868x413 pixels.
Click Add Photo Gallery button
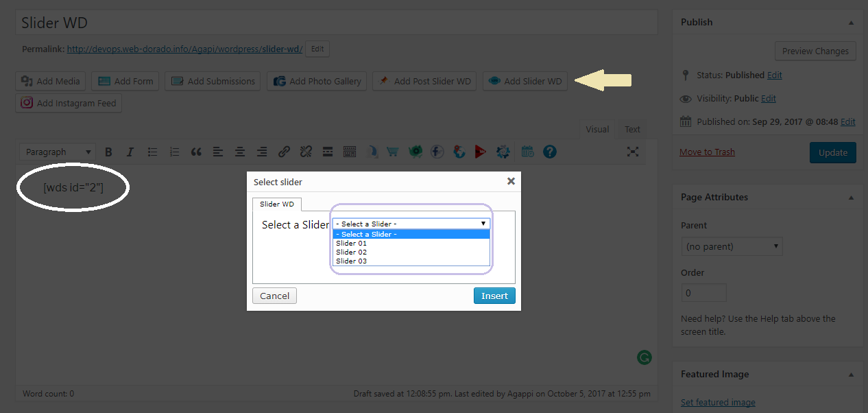pos(317,81)
